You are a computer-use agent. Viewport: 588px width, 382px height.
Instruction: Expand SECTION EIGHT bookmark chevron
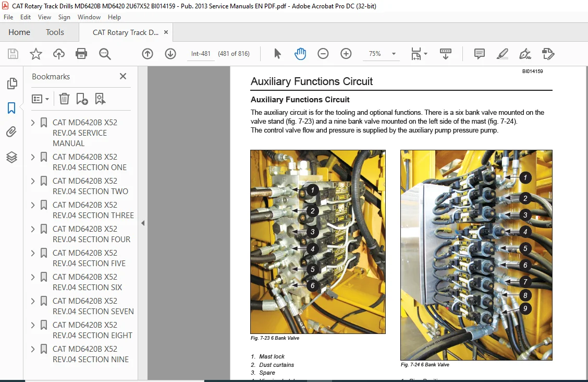(33, 325)
